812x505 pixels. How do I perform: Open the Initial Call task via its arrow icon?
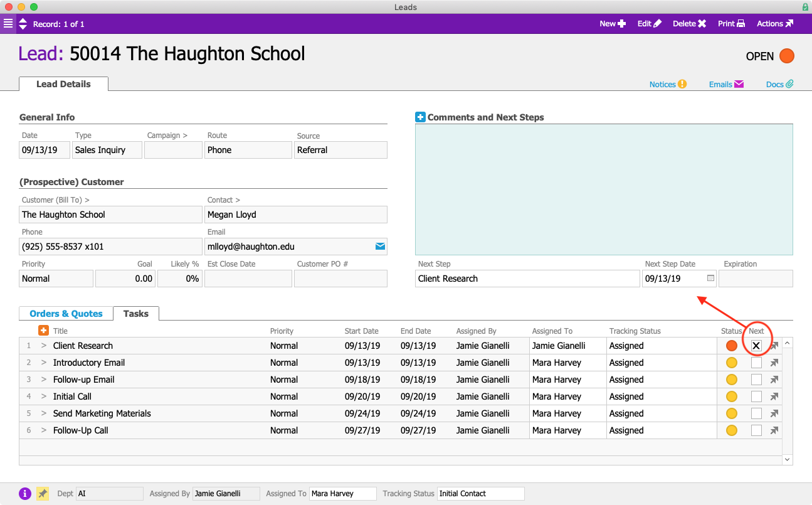(774, 396)
